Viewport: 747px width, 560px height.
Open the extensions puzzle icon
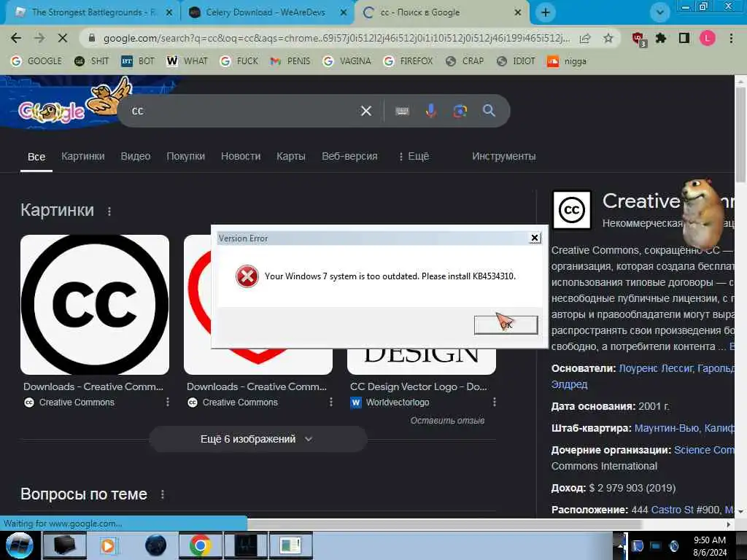(661, 38)
